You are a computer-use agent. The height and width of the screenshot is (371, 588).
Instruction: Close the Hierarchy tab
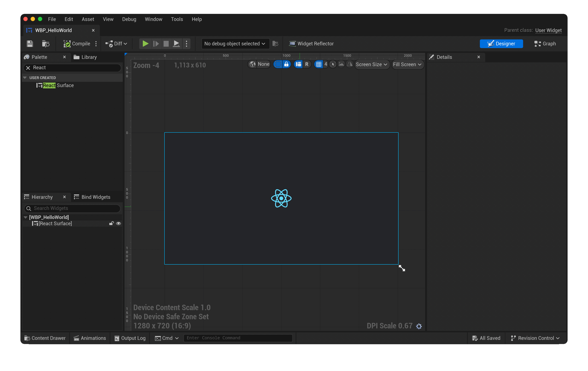[64, 197]
